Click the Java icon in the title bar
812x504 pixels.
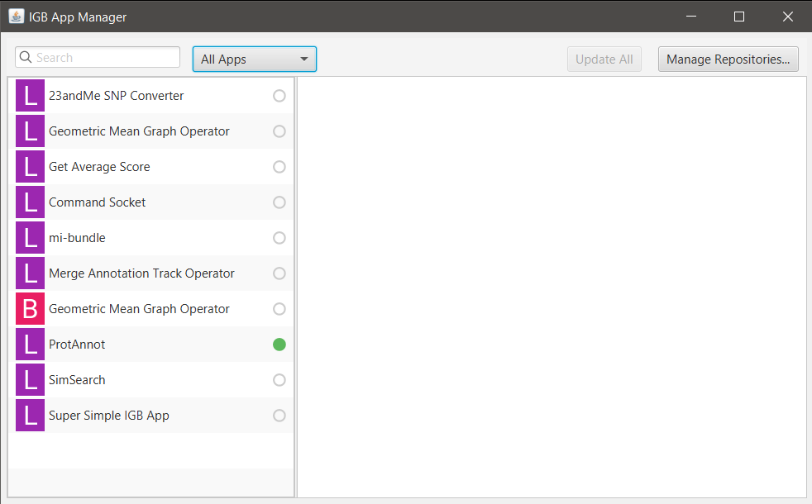click(x=16, y=17)
